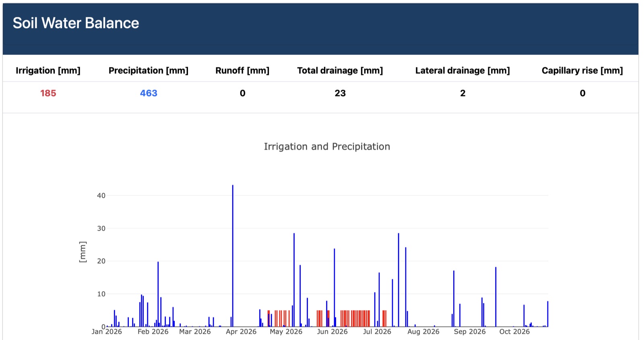Click the red irrigation value "185"

tap(48, 93)
